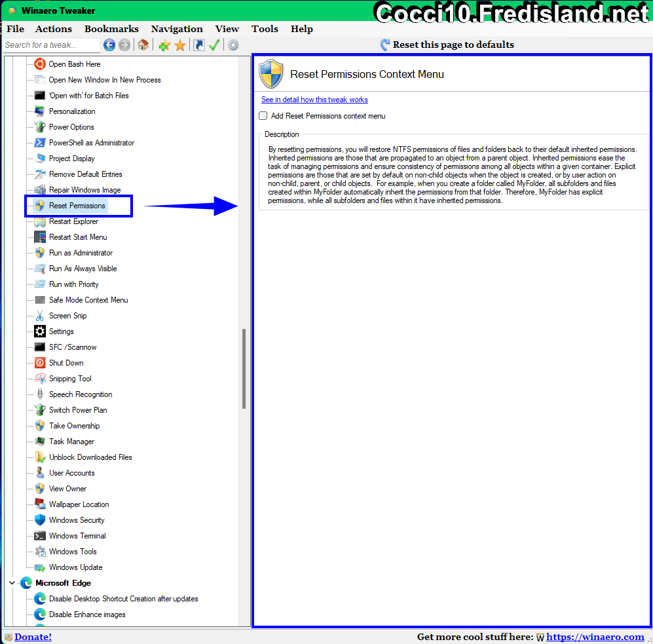This screenshot has height=644, width=653.
Task: Click the large shield icon in page header
Action: 271,74
